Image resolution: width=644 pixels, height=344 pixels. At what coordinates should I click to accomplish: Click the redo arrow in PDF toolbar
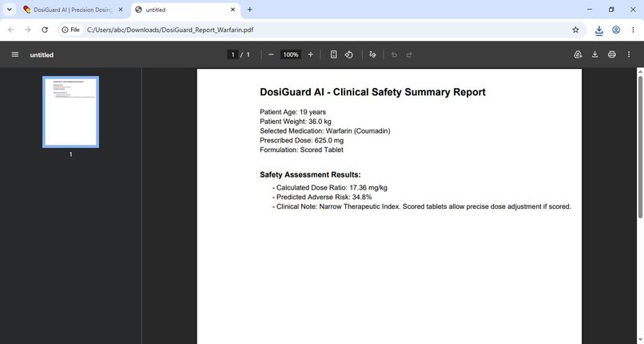coord(408,54)
